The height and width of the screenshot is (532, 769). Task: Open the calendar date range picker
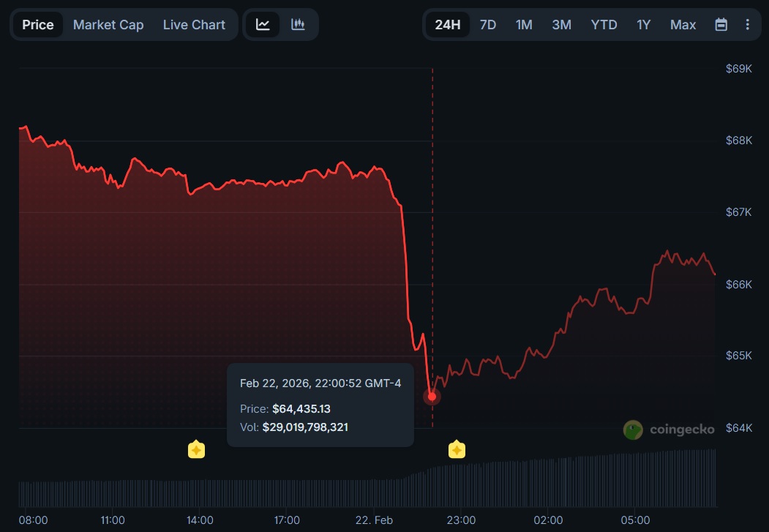point(721,24)
